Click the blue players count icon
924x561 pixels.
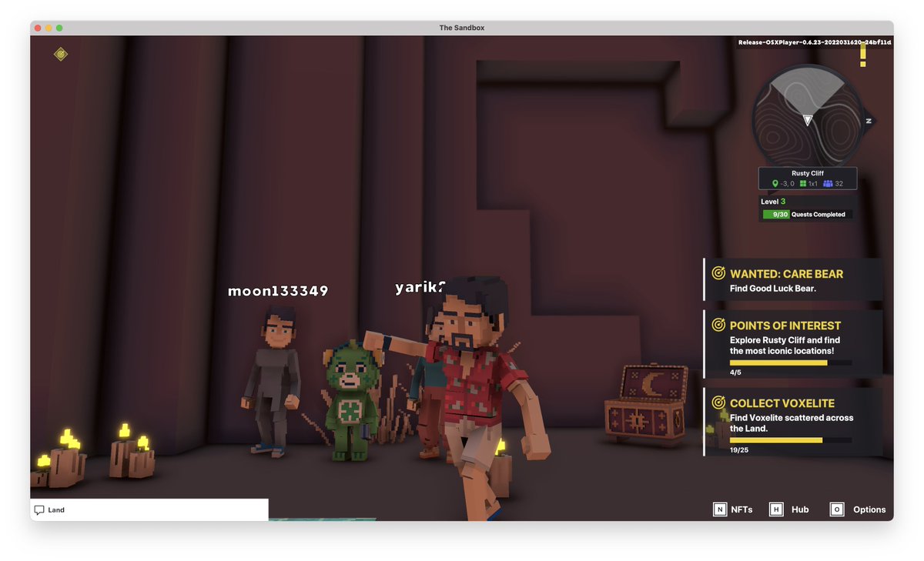828,184
